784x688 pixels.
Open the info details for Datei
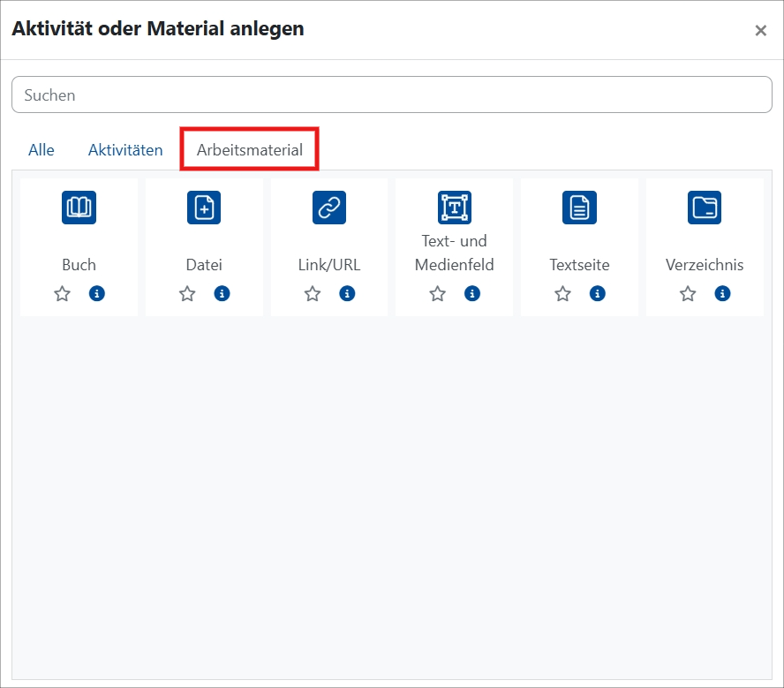222,293
